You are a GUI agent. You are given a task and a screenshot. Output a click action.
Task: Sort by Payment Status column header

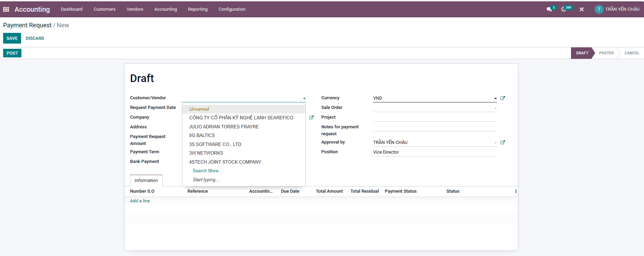click(x=401, y=191)
